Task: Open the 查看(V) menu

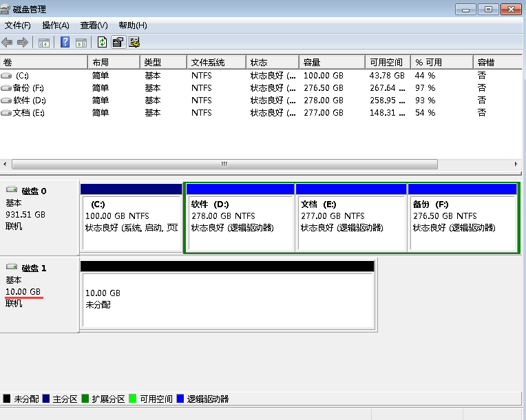Action: [x=94, y=25]
